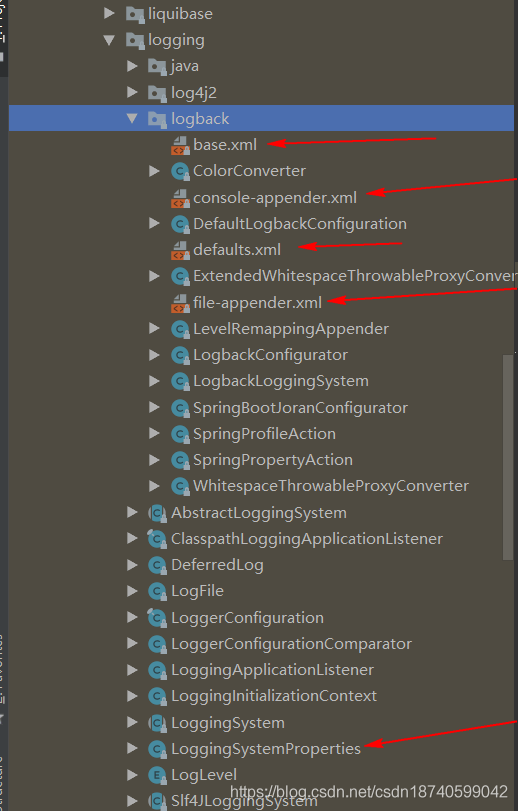The height and width of the screenshot is (811, 518).
Task: Collapse the logback folder
Action: click(x=132, y=118)
